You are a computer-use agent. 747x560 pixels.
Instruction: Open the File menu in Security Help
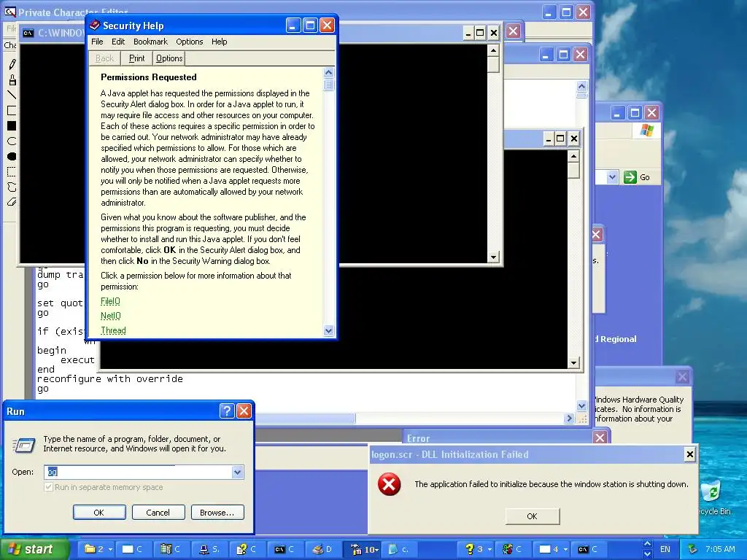pos(97,42)
